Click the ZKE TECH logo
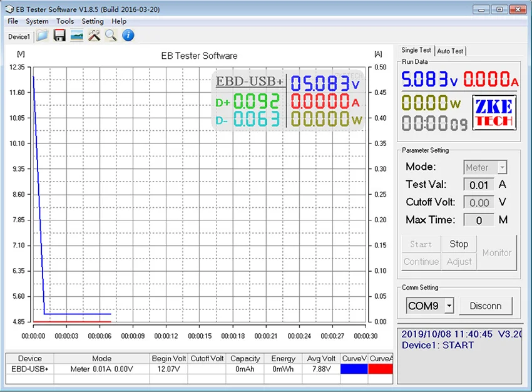This screenshot has width=532, height=392. click(x=494, y=113)
